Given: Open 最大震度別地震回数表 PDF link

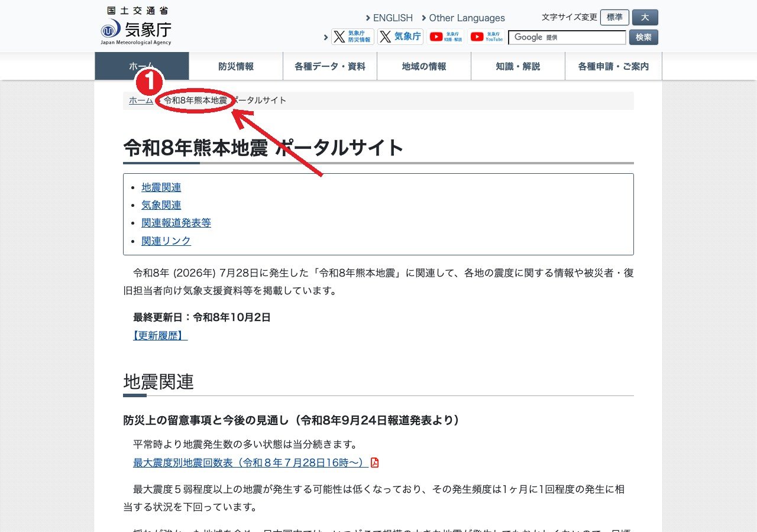Looking at the screenshot, I should [x=250, y=462].
